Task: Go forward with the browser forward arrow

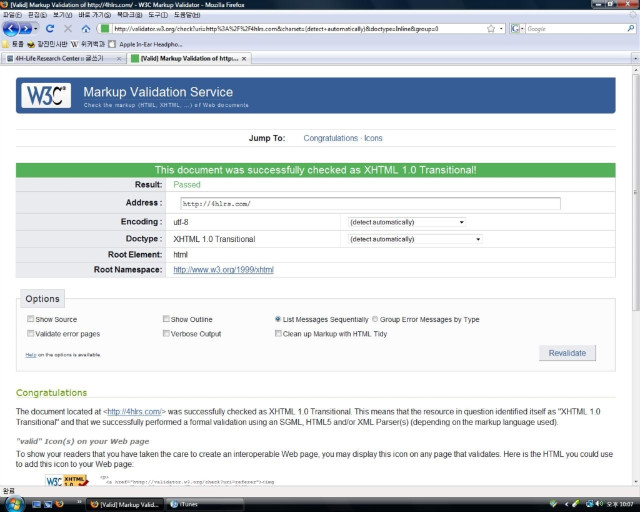Action: (x=25, y=29)
